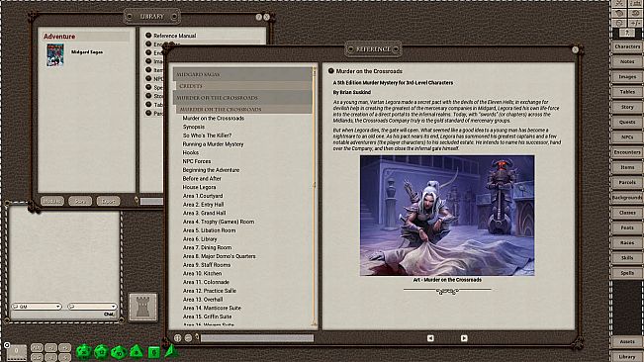Open the Spells sidebar button
The height and width of the screenshot is (362, 644).
pyautogui.click(x=627, y=273)
